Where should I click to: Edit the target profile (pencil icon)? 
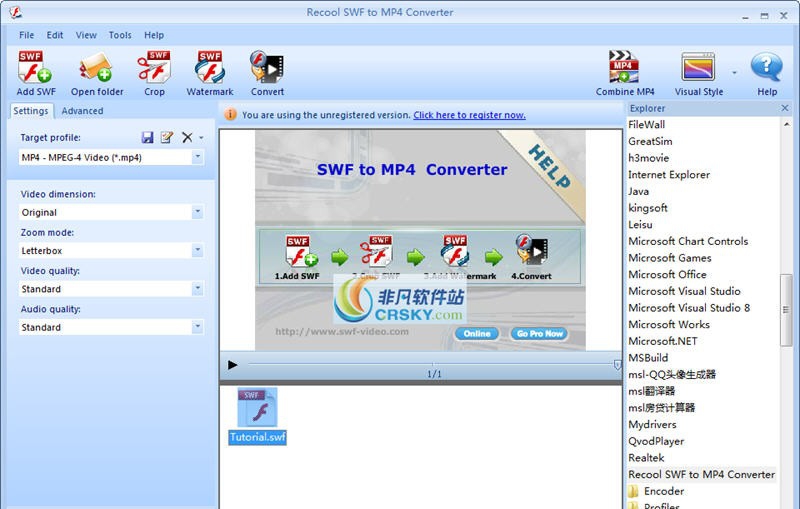167,137
